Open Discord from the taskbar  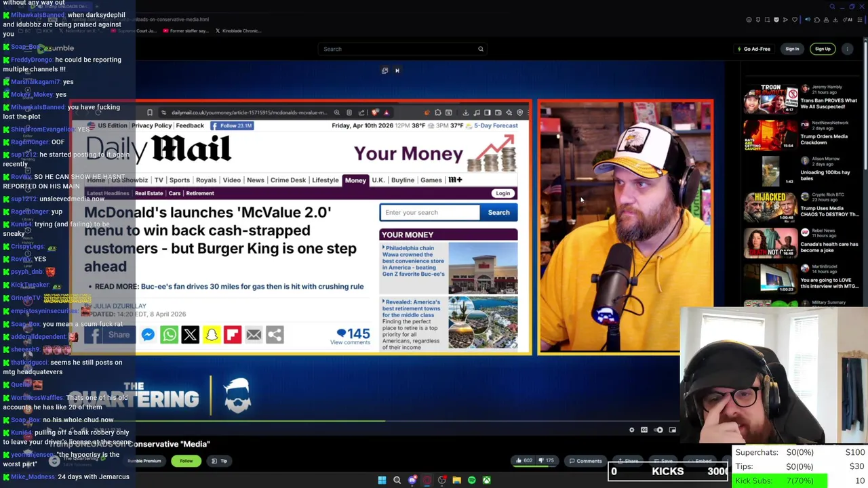412,481
